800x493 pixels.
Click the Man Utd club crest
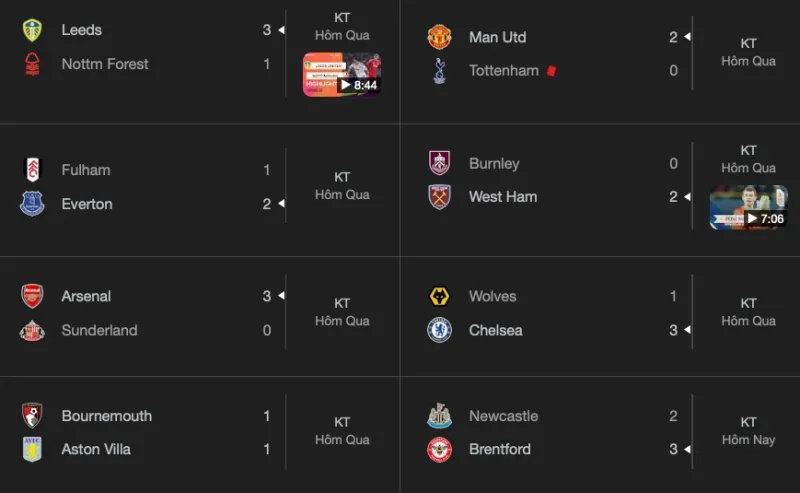pos(440,37)
